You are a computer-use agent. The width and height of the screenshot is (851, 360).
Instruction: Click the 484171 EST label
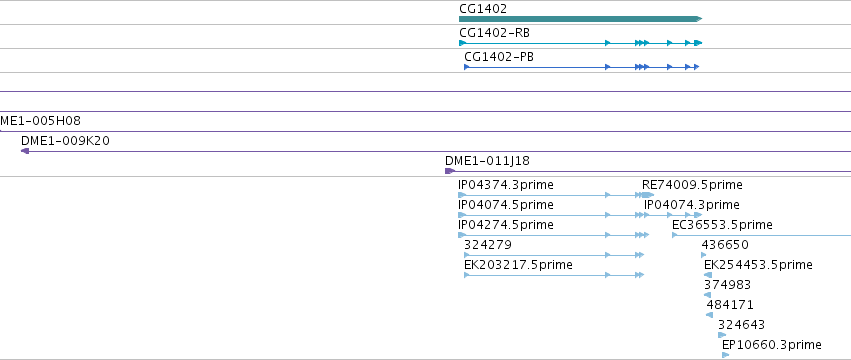[730, 305]
